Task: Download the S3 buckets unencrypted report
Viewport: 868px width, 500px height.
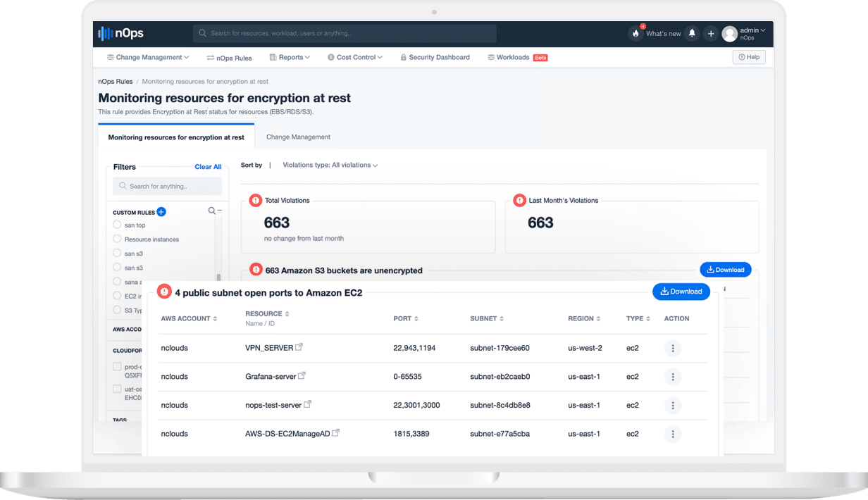Action: (x=726, y=270)
